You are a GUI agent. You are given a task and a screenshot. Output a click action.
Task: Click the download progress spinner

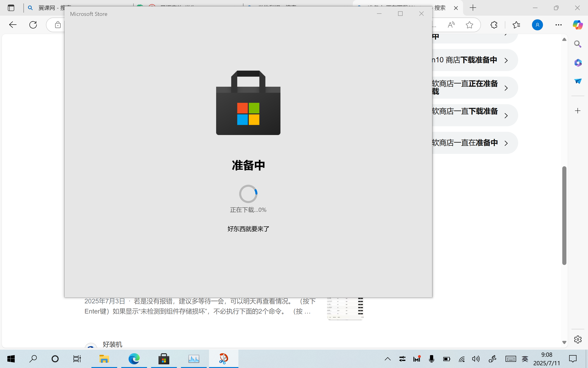click(248, 194)
